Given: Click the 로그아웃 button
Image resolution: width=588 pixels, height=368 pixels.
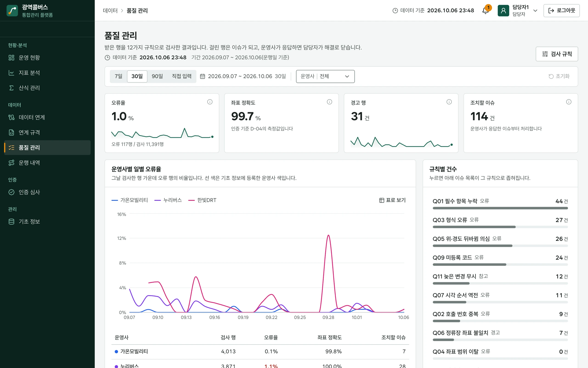Looking at the screenshot, I should tap(561, 11).
